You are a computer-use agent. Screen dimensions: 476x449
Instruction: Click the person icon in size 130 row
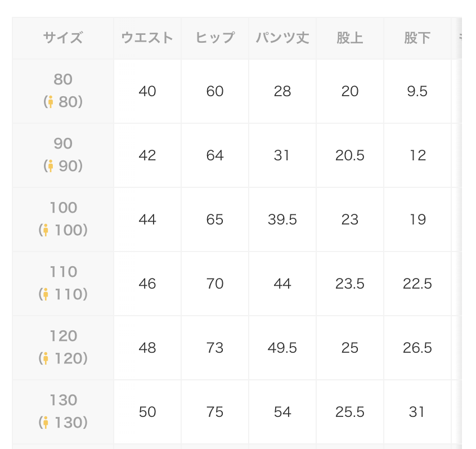coord(46,423)
